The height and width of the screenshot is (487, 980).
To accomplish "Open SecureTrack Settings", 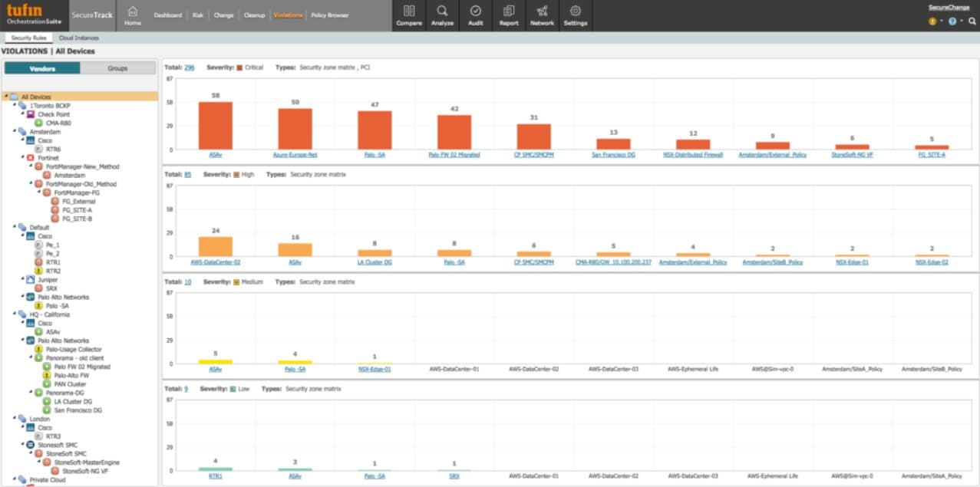I will (x=575, y=15).
